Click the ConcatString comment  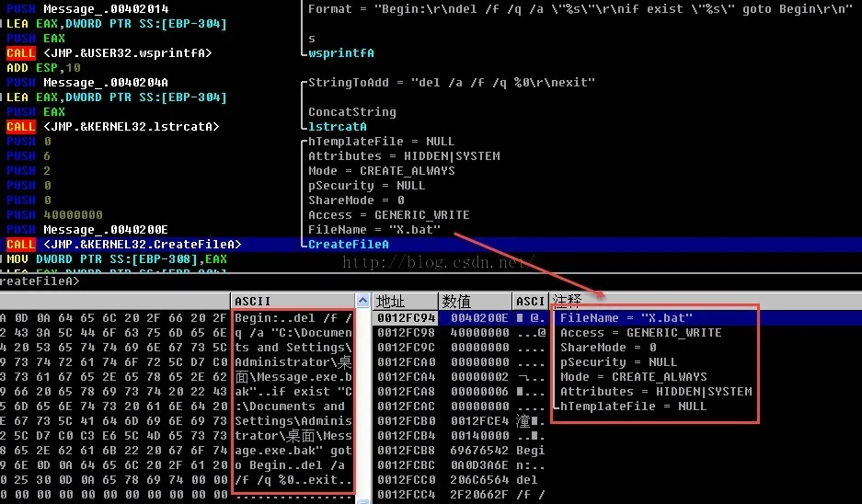pos(351,112)
